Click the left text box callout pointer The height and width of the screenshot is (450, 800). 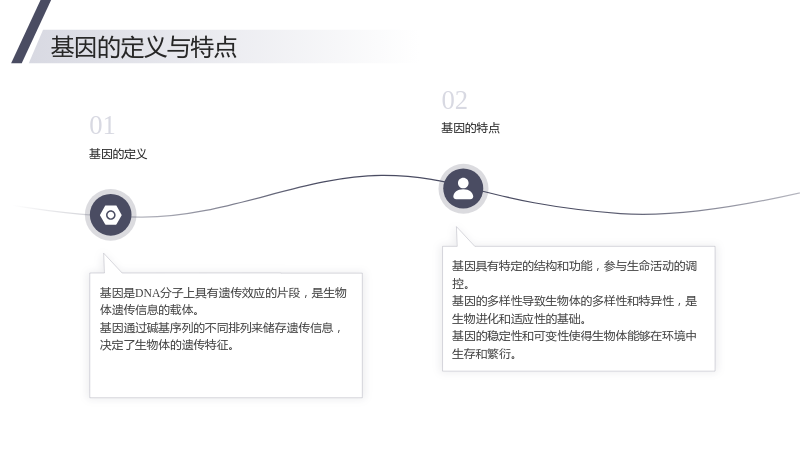112,263
